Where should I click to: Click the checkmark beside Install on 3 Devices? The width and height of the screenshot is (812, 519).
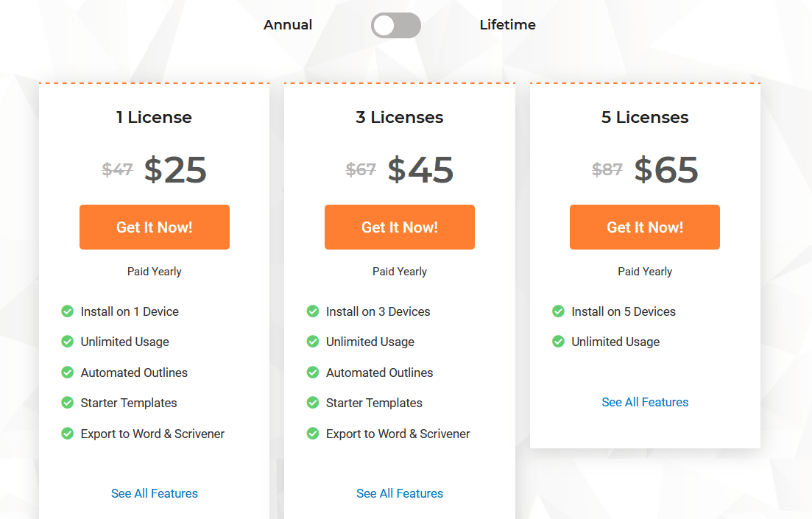312,311
